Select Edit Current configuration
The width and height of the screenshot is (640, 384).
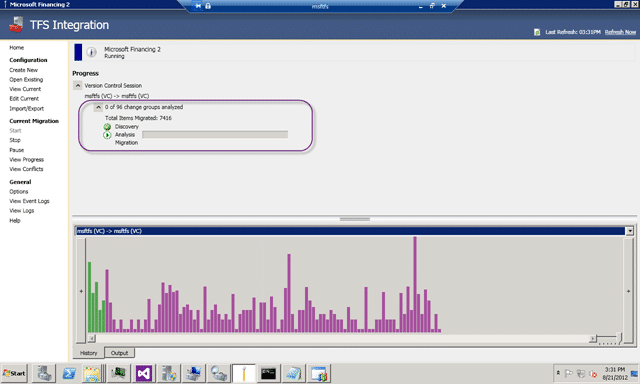[x=24, y=98]
